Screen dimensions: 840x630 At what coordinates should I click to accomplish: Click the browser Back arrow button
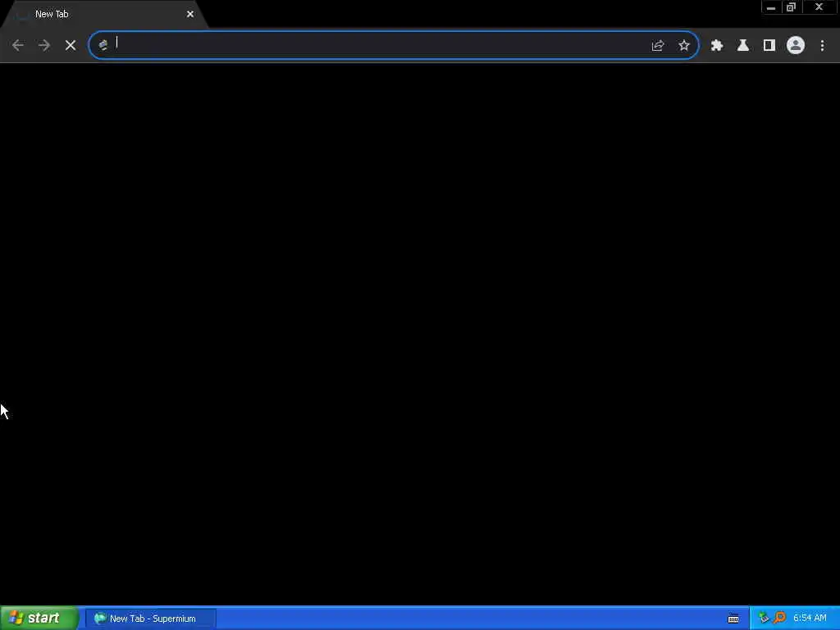pyautogui.click(x=18, y=46)
